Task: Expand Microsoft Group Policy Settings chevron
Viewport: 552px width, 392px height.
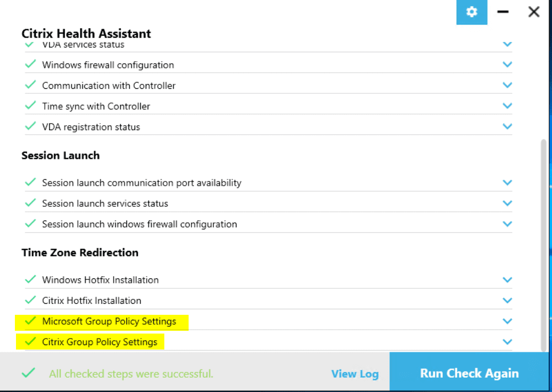Action: tap(507, 321)
